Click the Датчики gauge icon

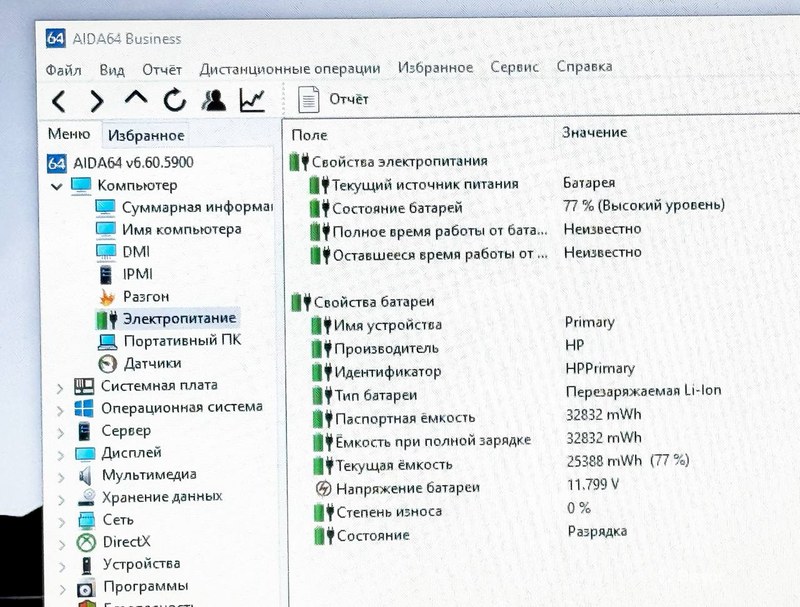[107, 364]
